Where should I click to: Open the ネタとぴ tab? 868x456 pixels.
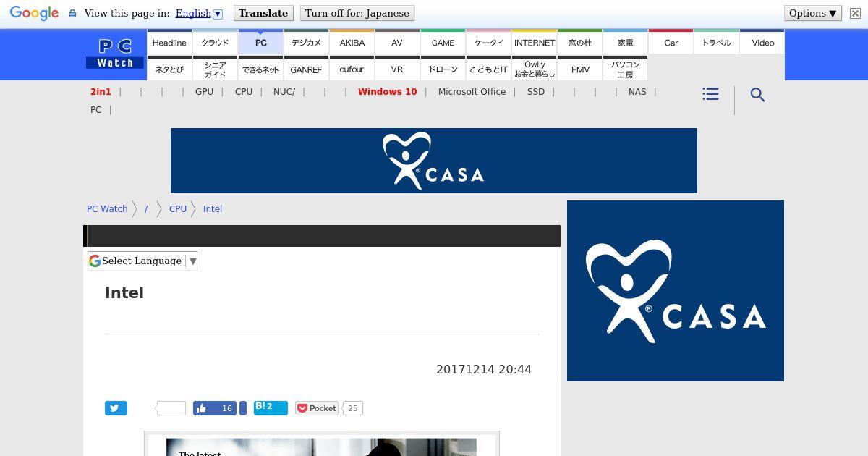169,69
